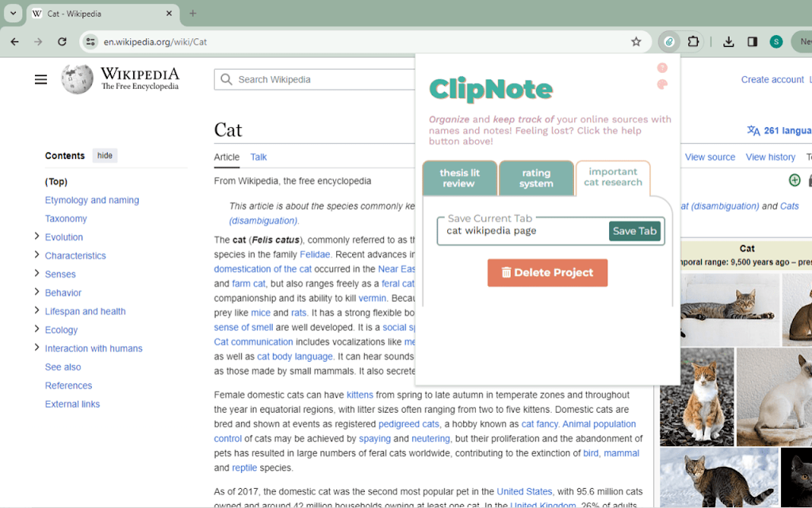812x508 pixels.
Task: Expand the Evolution section
Action: 36,237
